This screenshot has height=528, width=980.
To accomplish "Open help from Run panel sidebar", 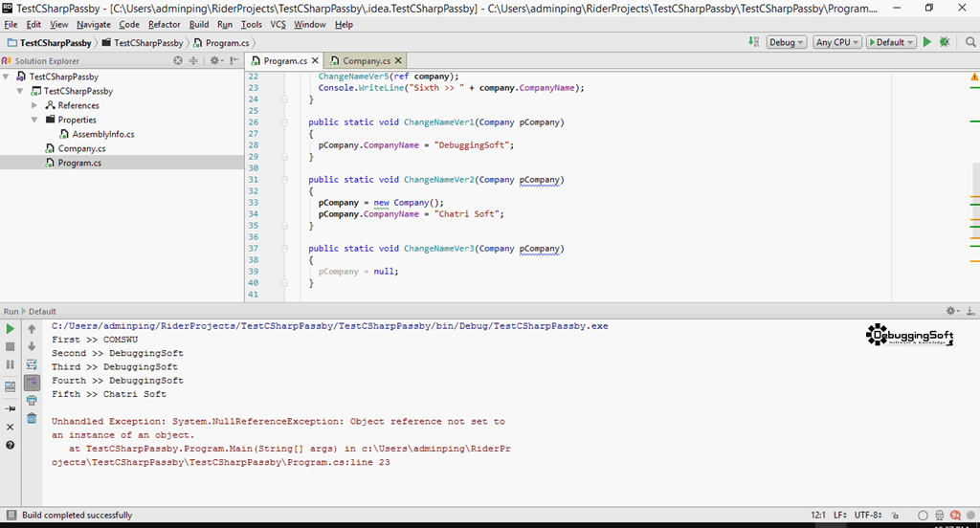I will [10, 445].
